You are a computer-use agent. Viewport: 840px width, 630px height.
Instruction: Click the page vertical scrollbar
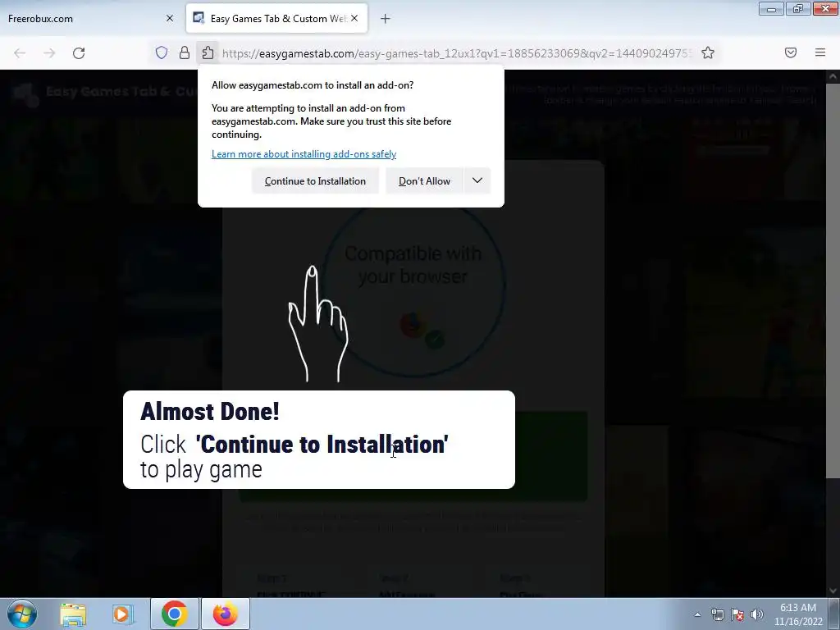(833, 281)
